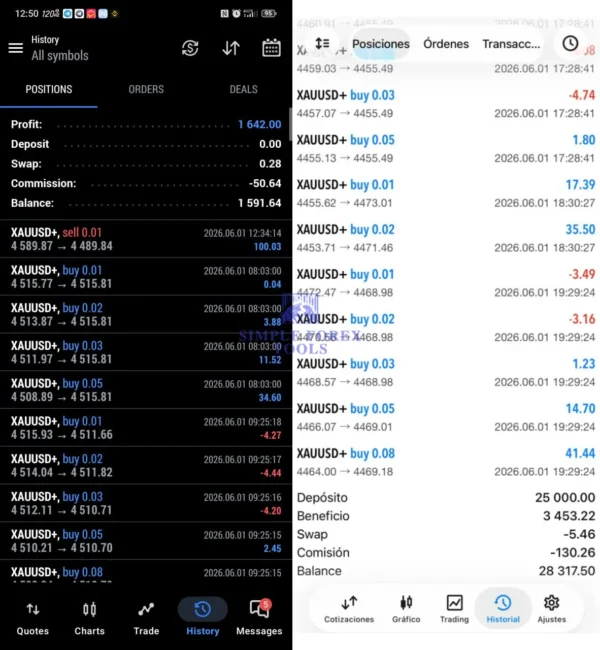Open the buy 0.05 row with profit 14.70

point(446,417)
